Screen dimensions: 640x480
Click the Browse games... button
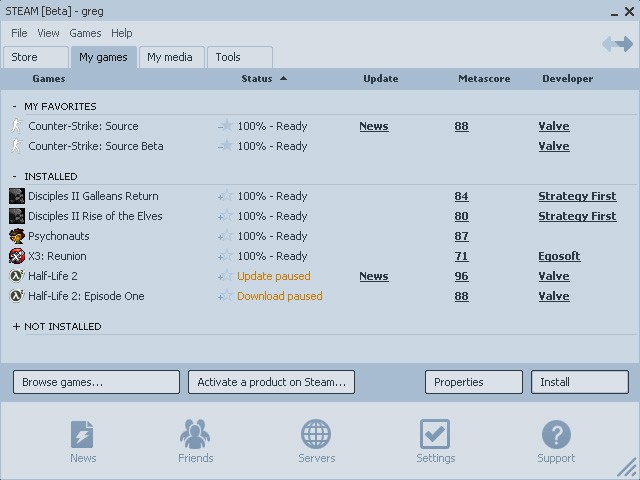tap(96, 382)
